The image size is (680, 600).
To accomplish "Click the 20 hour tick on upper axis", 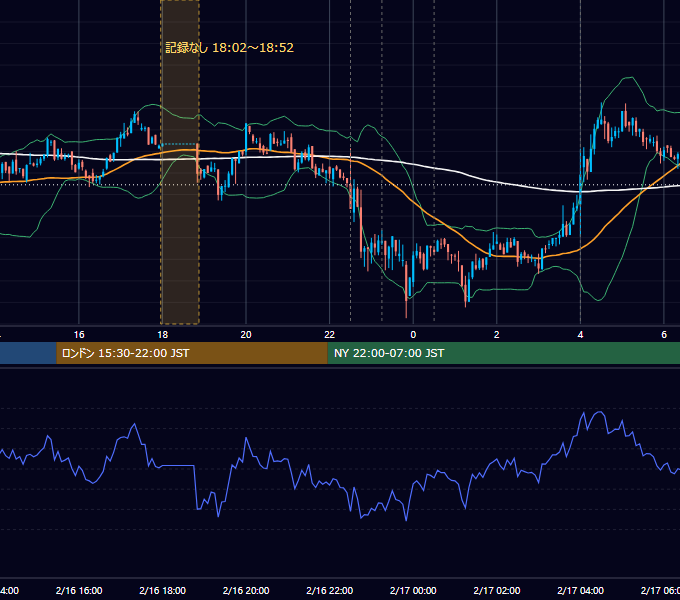I will (x=246, y=335).
